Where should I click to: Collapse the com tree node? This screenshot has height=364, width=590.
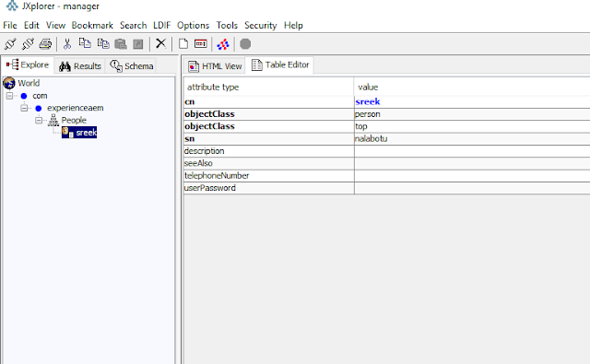pyautogui.click(x=9, y=96)
